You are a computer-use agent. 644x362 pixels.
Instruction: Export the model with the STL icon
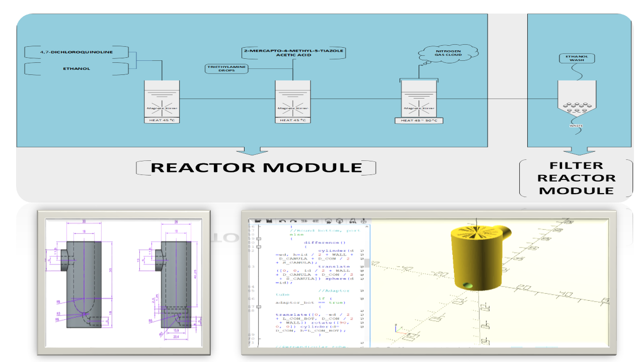click(x=352, y=221)
